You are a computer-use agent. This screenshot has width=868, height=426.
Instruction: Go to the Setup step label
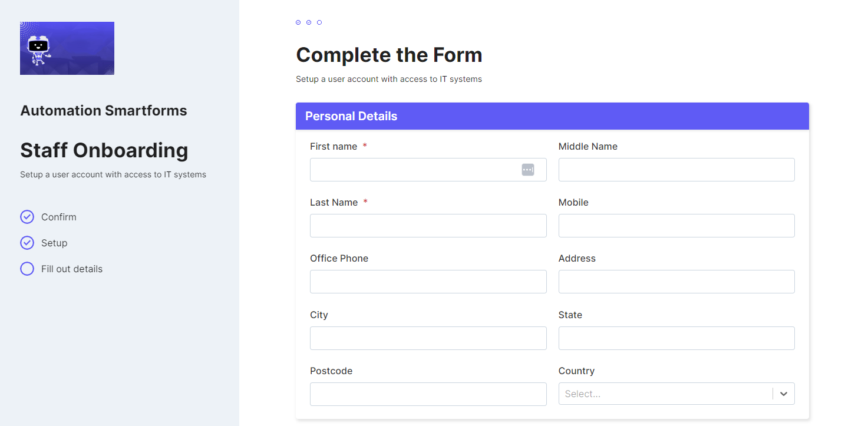54,243
